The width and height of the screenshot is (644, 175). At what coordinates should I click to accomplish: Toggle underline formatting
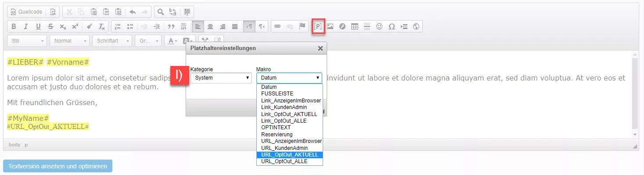[x=38, y=26]
